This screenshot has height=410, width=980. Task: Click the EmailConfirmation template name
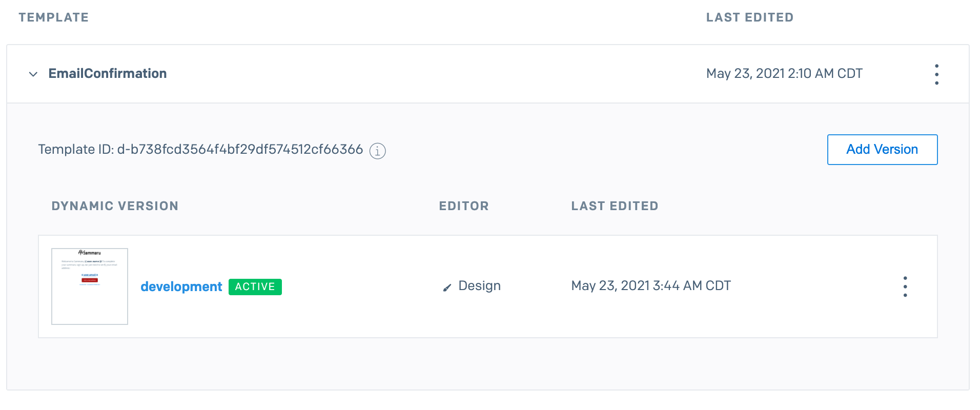click(108, 73)
